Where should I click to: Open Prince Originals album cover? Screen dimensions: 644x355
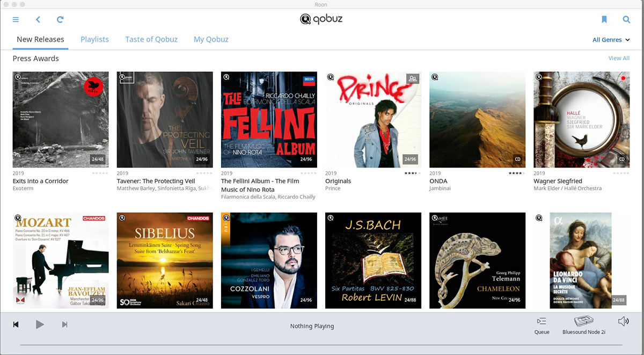[373, 120]
